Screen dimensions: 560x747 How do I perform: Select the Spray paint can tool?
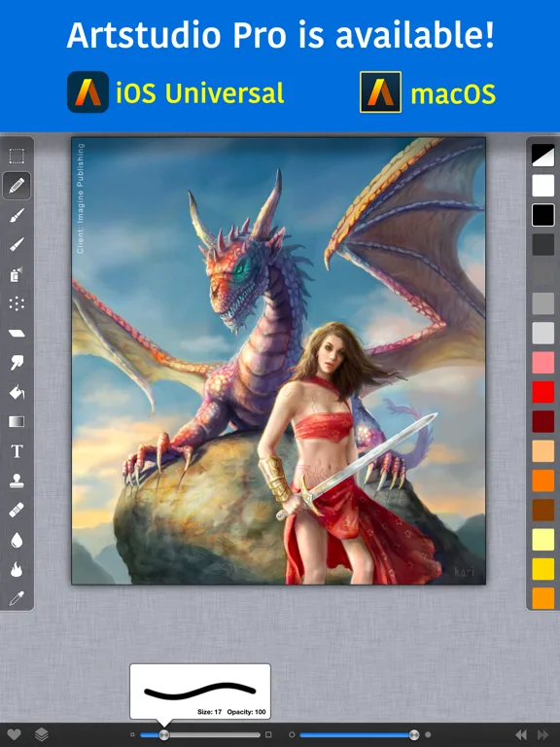click(x=17, y=274)
